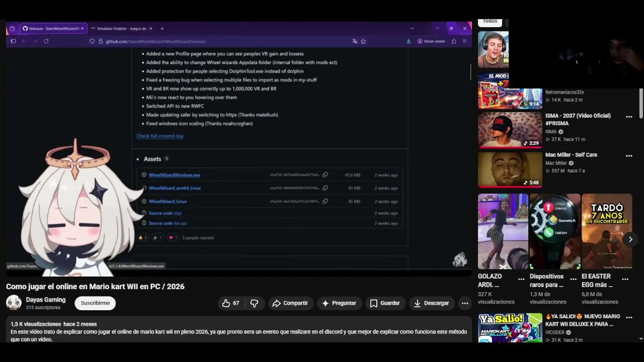Image resolution: width=644 pixels, height=362 pixels.
Task: Bookmark page with the star icon
Action: tap(363, 41)
